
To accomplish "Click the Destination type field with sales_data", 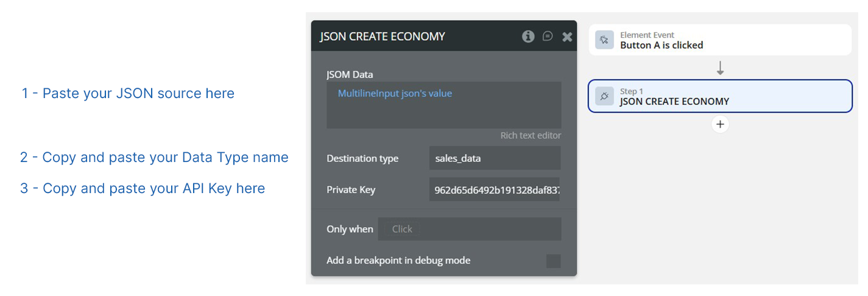I will (494, 158).
